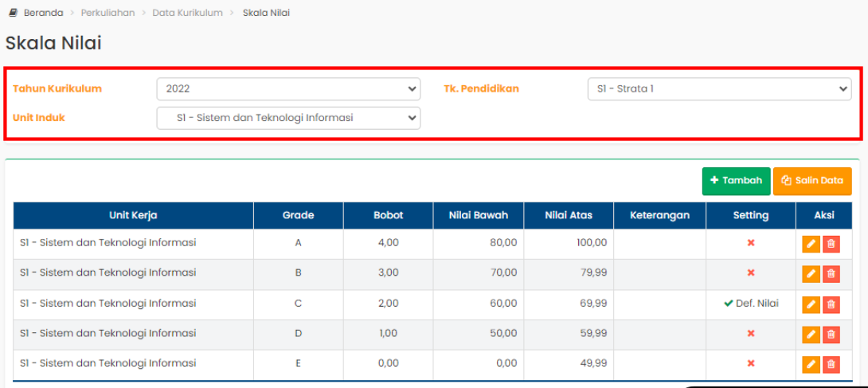
Task: Delete the Grade A row
Action: pyautogui.click(x=831, y=244)
